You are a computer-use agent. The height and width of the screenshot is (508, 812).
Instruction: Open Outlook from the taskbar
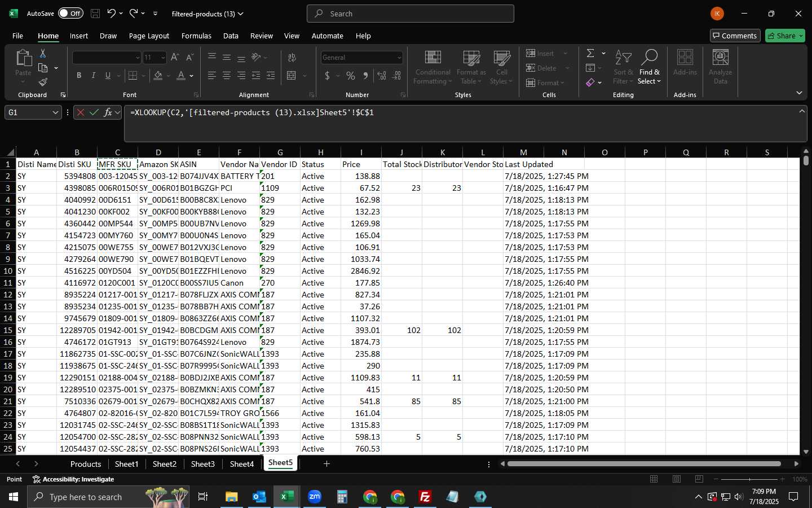pos(259,497)
